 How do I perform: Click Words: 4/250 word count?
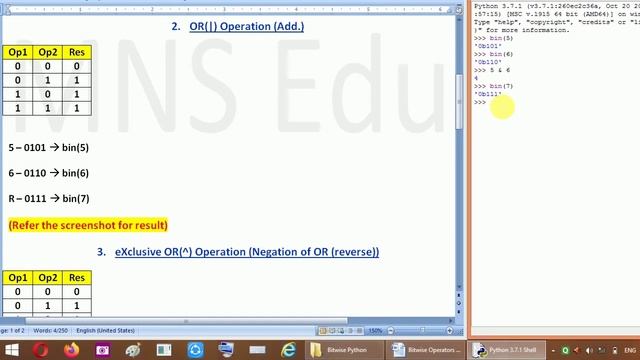[51, 331]
